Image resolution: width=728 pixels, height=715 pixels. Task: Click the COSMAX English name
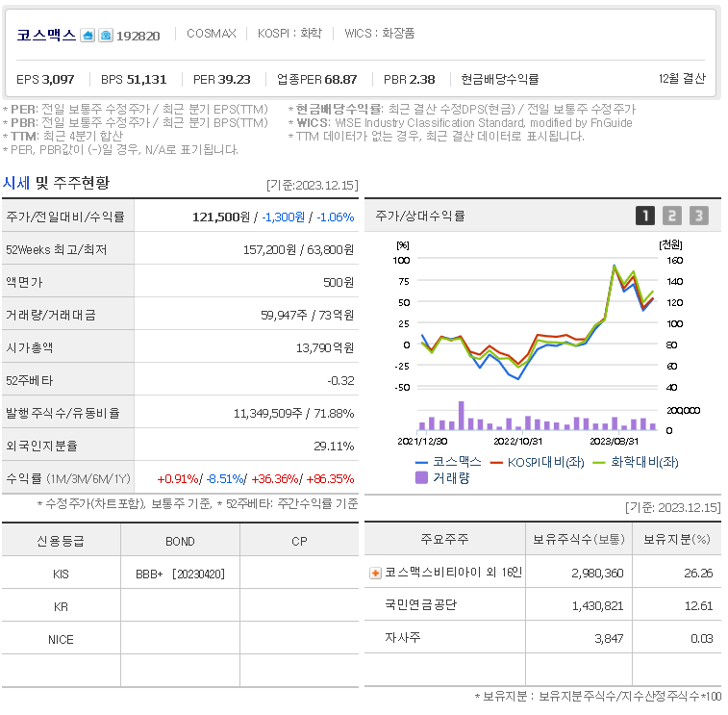coord(212,34)
